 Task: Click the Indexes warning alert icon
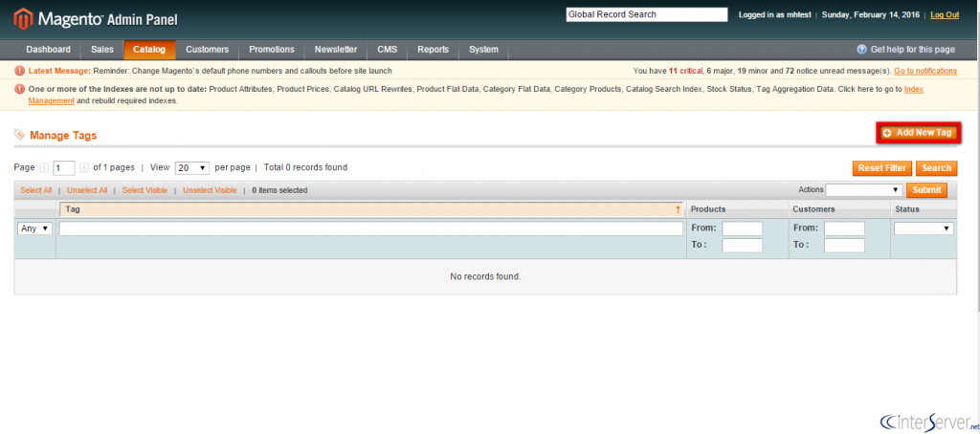pyautogui.click(x=19, y=89)
